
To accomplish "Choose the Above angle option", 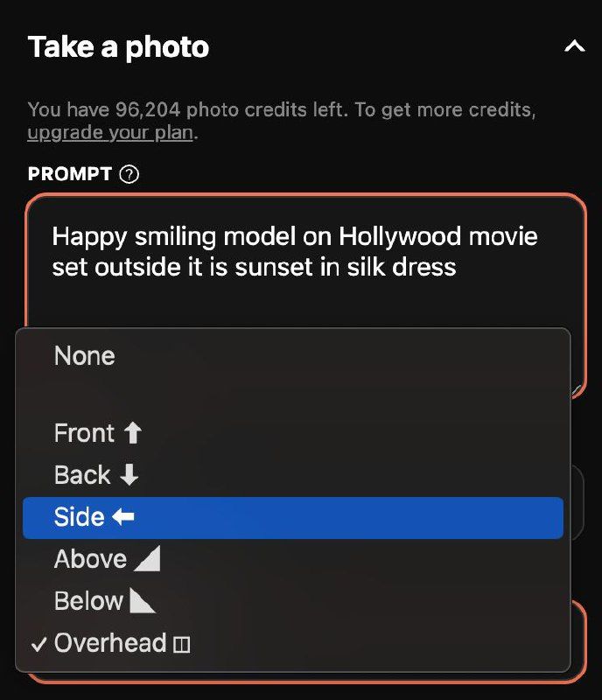I will (90, 559).
